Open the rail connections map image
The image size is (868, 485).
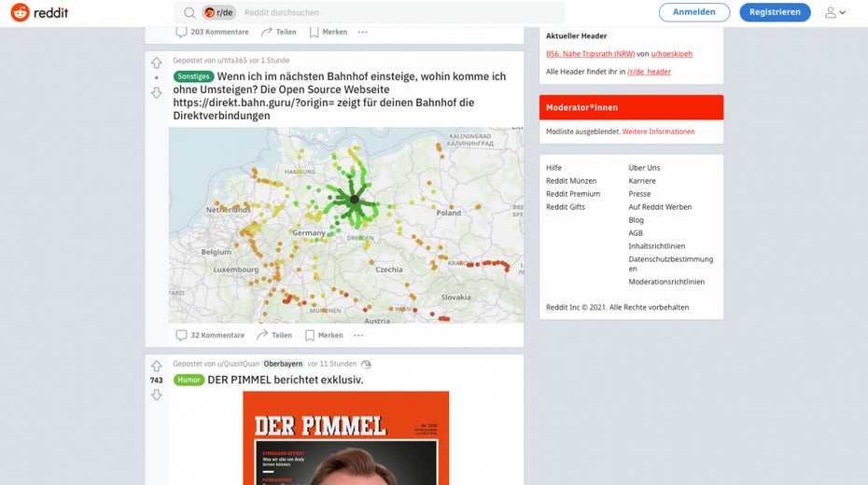click(346, 225)
